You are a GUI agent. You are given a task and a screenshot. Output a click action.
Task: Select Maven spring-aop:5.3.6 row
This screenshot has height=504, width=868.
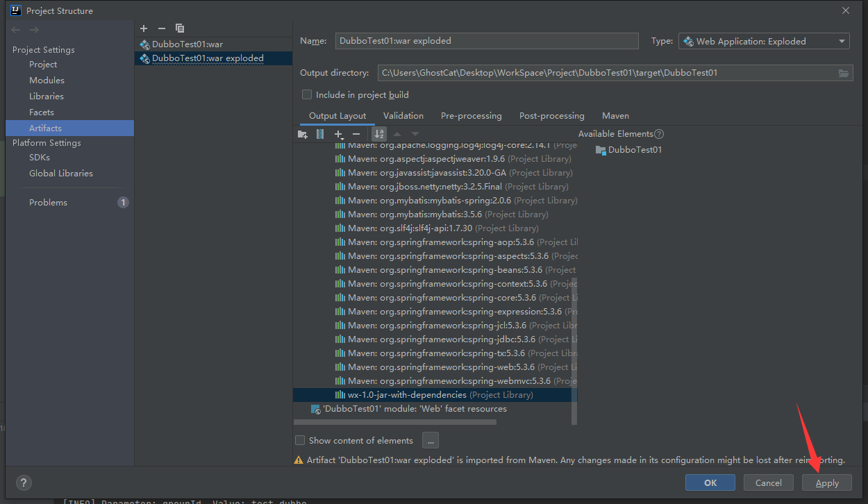(435, 242)
